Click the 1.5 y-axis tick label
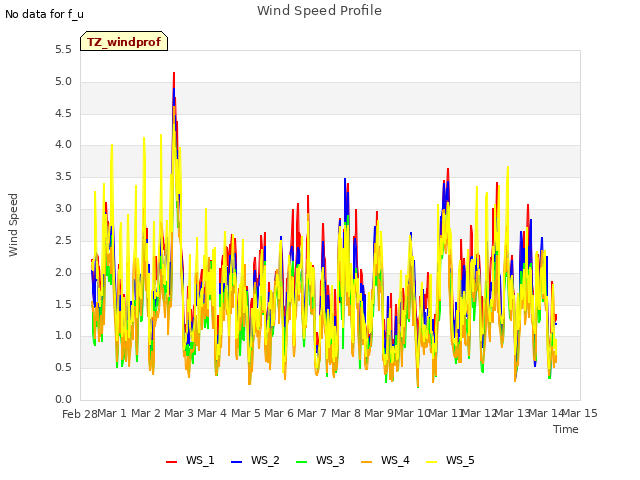The image size is (640, 480). point(63,304)
